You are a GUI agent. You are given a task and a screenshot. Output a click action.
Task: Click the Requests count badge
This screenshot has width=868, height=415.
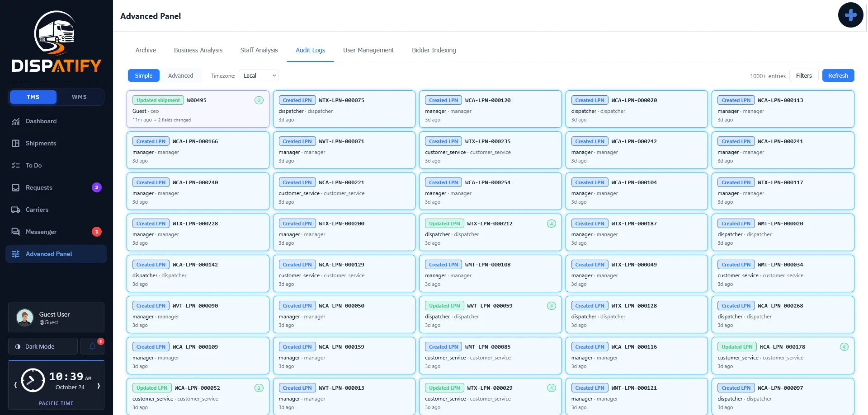click(x=97, y=187)
